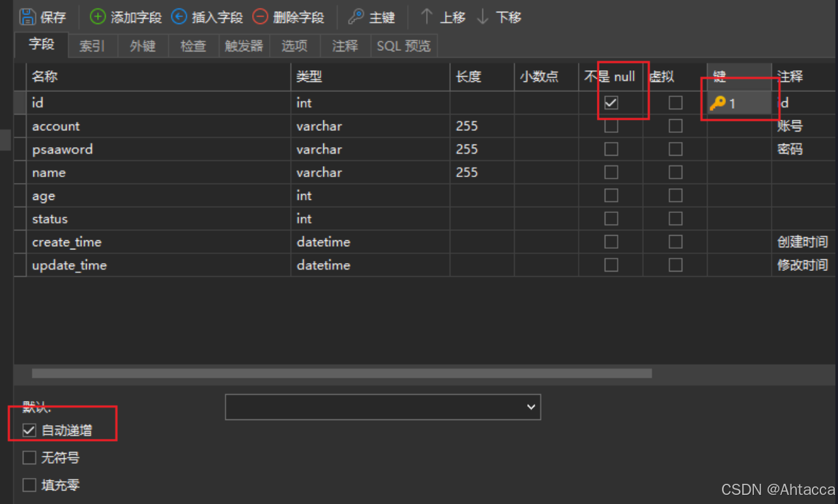This screenshot has height=504, width=838.
Task: Open the 选项 (Options) tab
Action: (295, 46)
